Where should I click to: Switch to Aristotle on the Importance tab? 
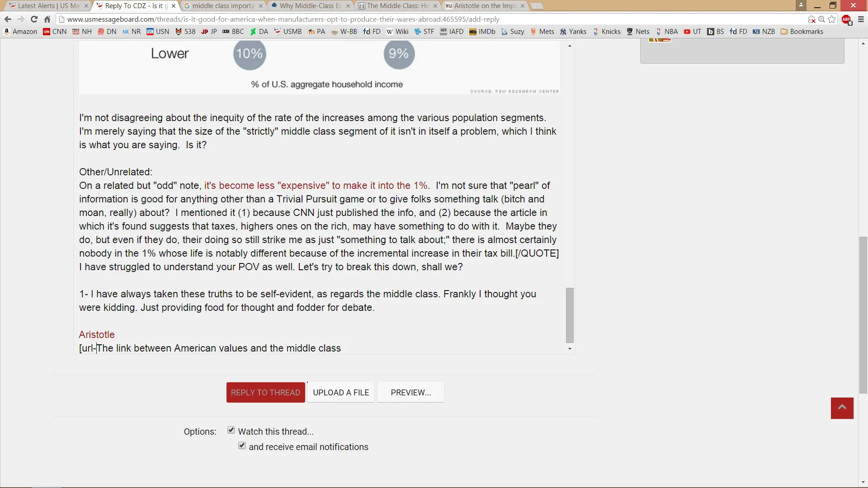coord(485,6)
